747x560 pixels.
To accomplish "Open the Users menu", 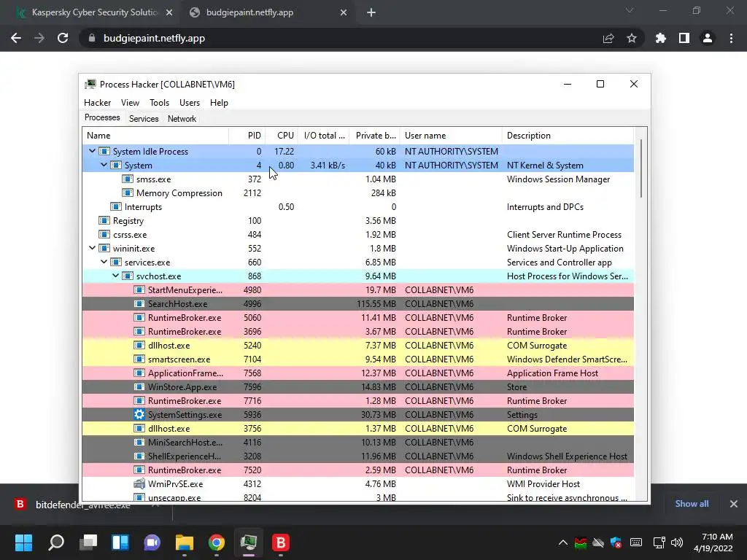I will (189, 102).
